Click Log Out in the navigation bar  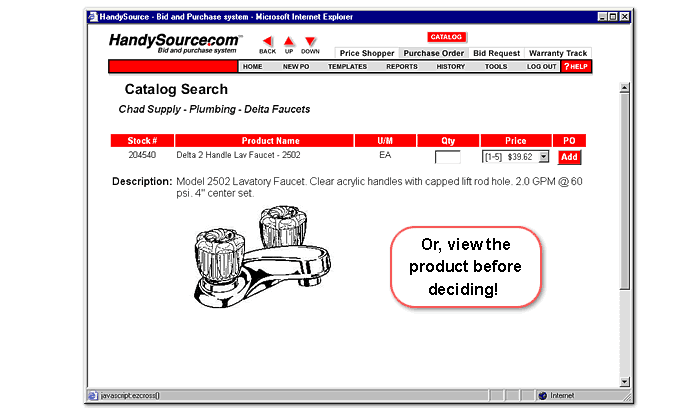click(541, 66)
